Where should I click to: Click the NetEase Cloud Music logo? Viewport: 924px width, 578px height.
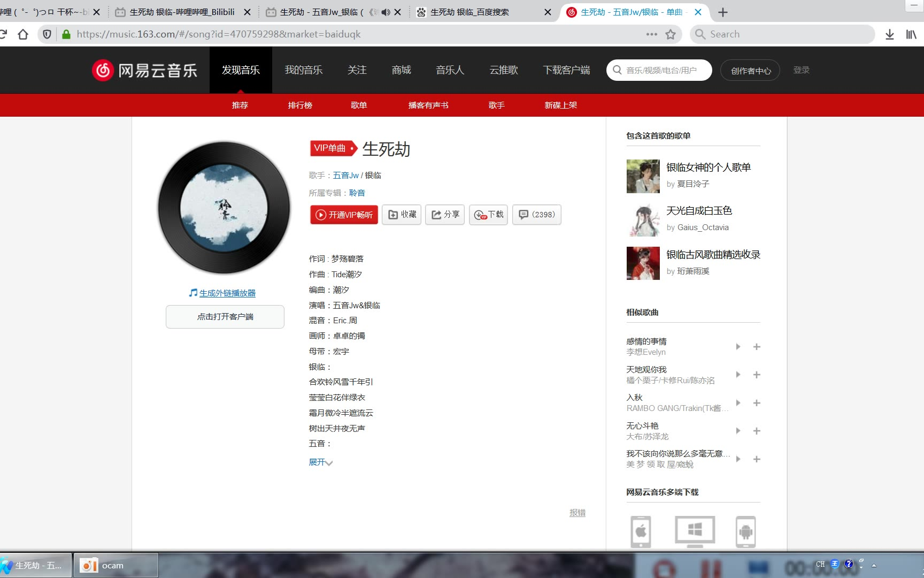point(144,70)
